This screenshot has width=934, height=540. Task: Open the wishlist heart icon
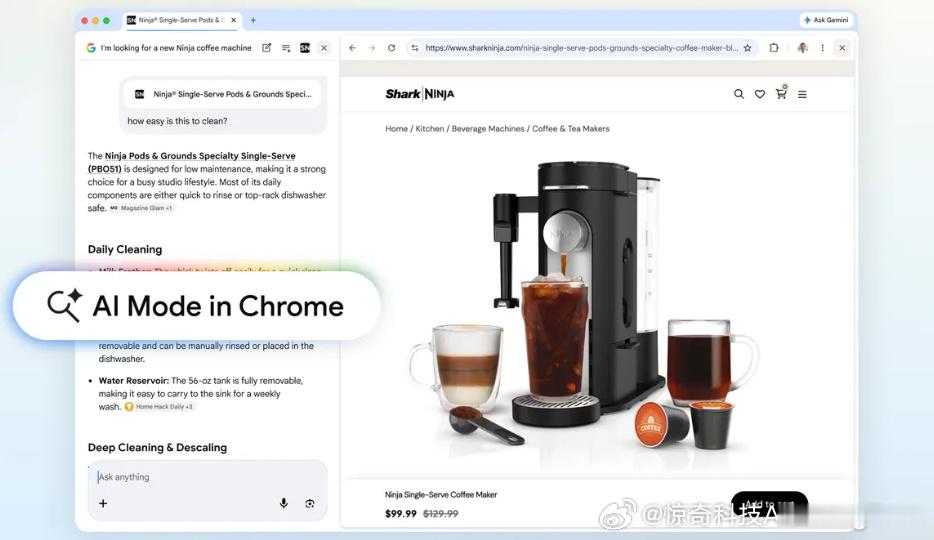click(x=760, y=94)
